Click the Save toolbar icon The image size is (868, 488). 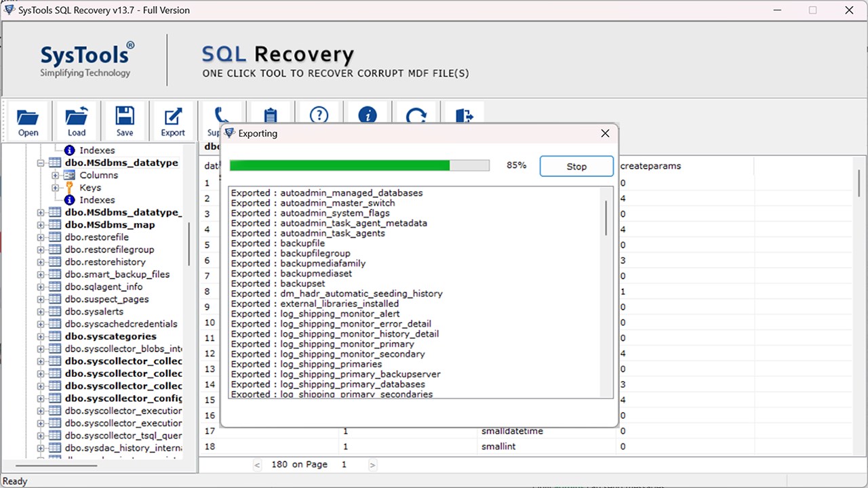pos(125,121)
